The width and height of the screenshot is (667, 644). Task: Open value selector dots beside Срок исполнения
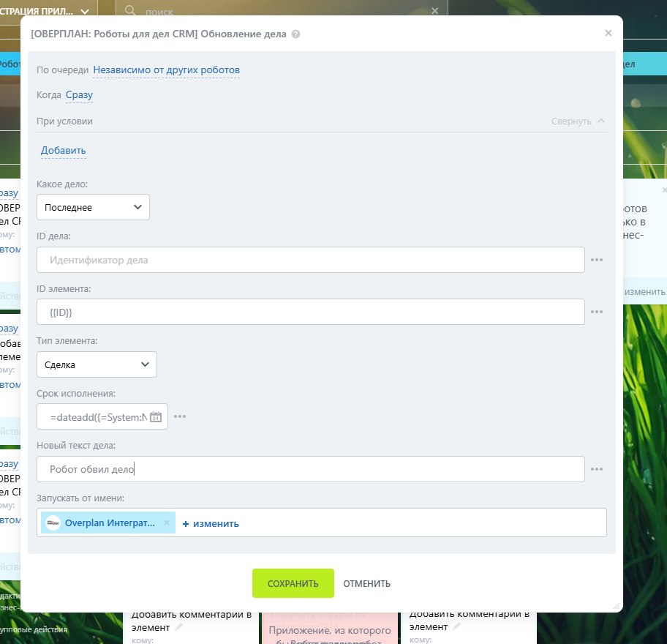(180, 416)
